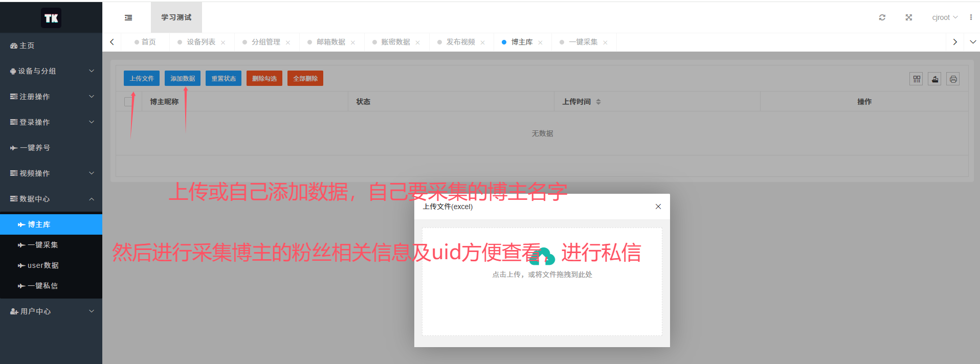Expand 用户中心 sidebar menu
Viewport: 980px width, 364px height.
pos(51,311)
